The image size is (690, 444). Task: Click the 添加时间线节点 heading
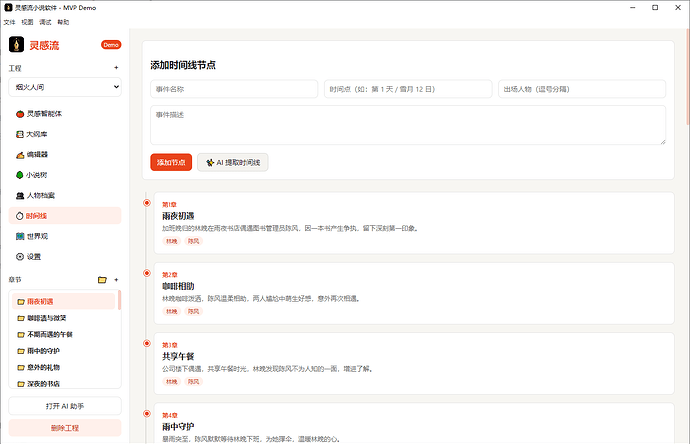tap(183, 65)
